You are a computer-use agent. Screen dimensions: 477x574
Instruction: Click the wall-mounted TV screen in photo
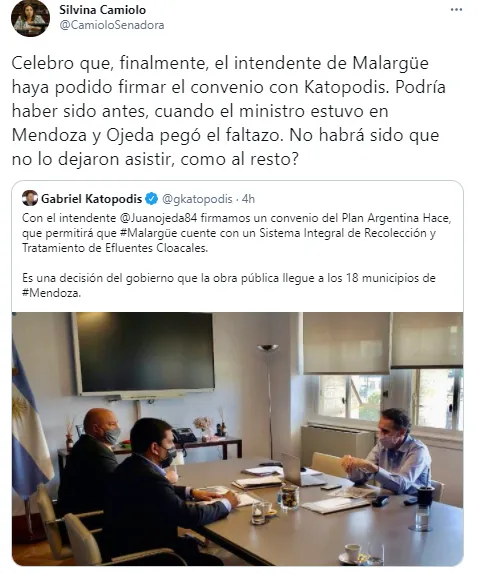click(x=144, y=354)
